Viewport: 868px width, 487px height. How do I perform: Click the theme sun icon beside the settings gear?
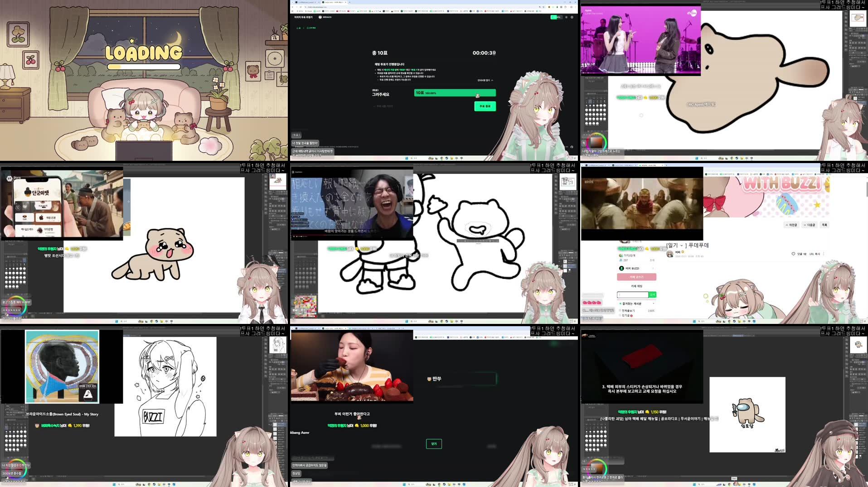coord(567,17)
